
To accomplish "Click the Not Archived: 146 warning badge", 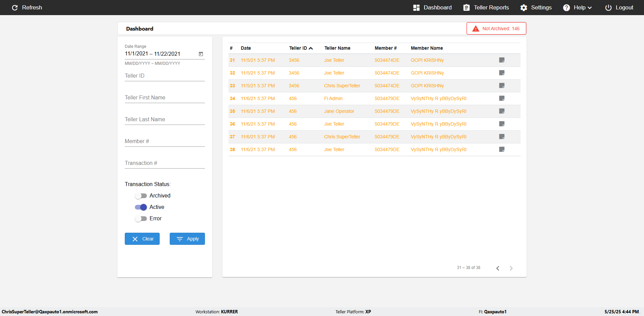I will coord(496,29).
